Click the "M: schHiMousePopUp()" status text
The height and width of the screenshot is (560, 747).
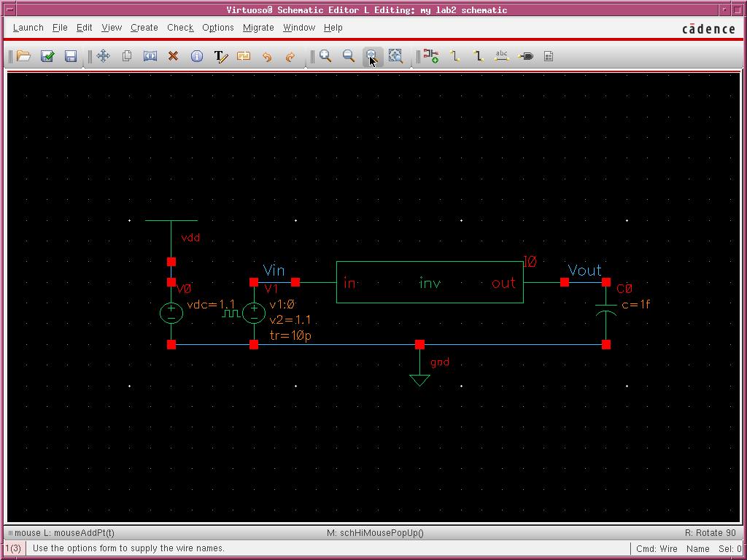pos(376,533)
